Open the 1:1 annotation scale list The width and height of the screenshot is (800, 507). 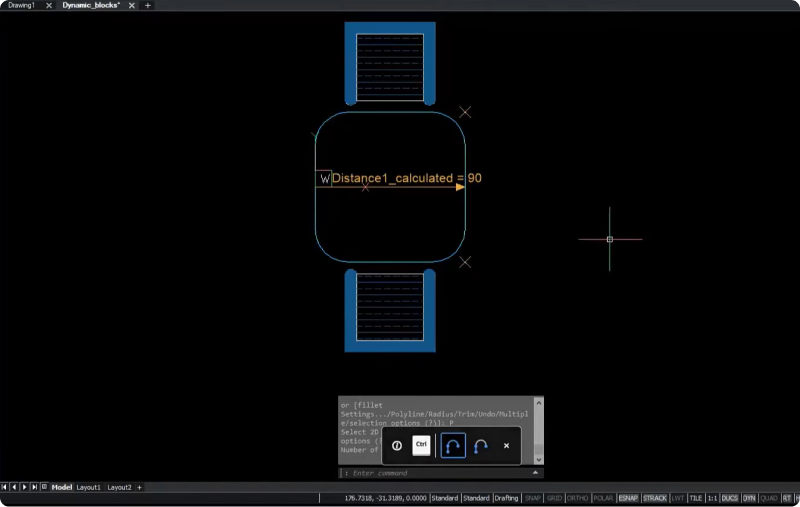711,497
